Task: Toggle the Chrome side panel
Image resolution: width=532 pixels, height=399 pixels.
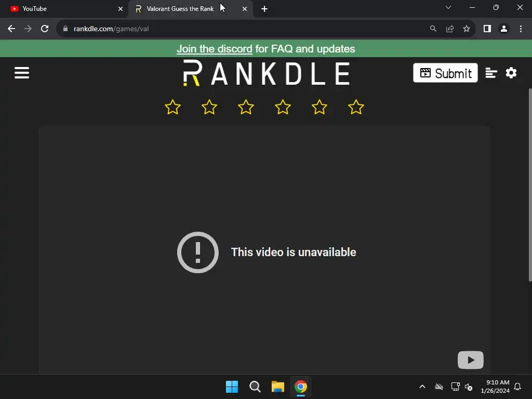Action: (x=487, y=29)
